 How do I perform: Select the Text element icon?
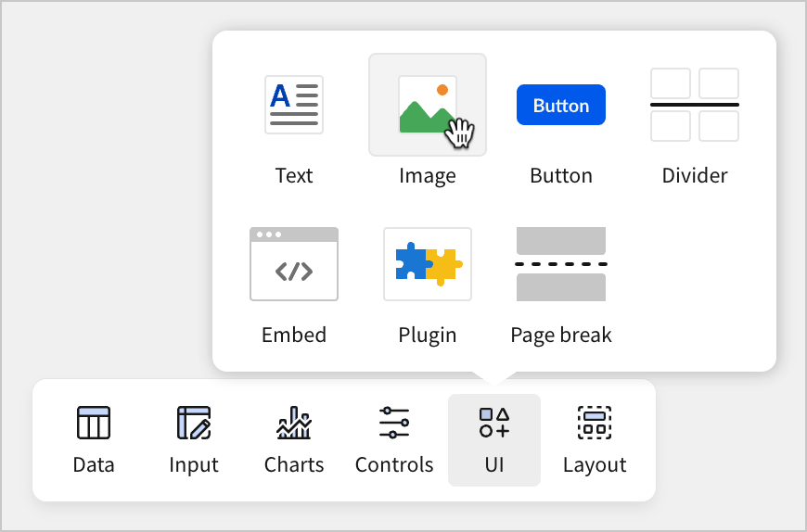[x=294, y=105]
